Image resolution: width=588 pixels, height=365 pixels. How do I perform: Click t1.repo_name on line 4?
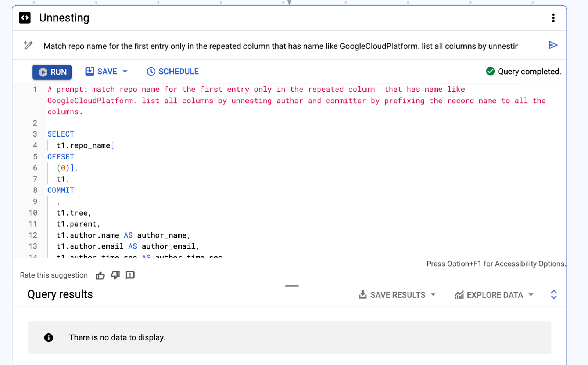point(83,146)
